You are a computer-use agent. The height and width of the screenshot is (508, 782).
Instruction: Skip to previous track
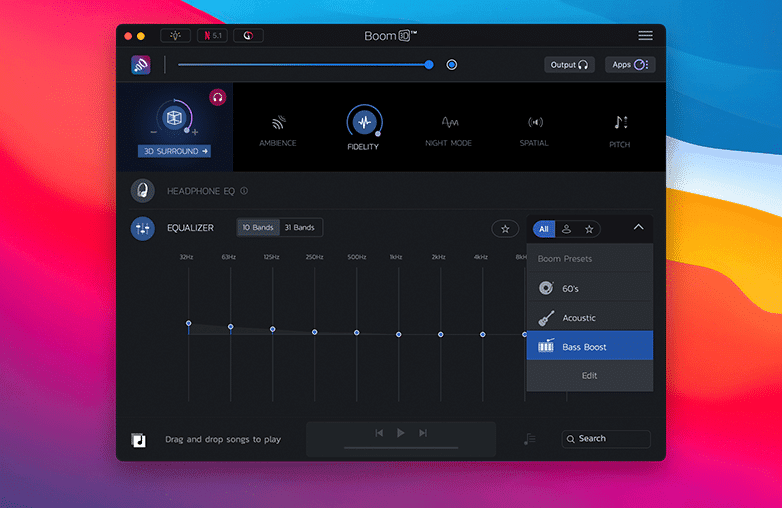click(x=379, y=433)
